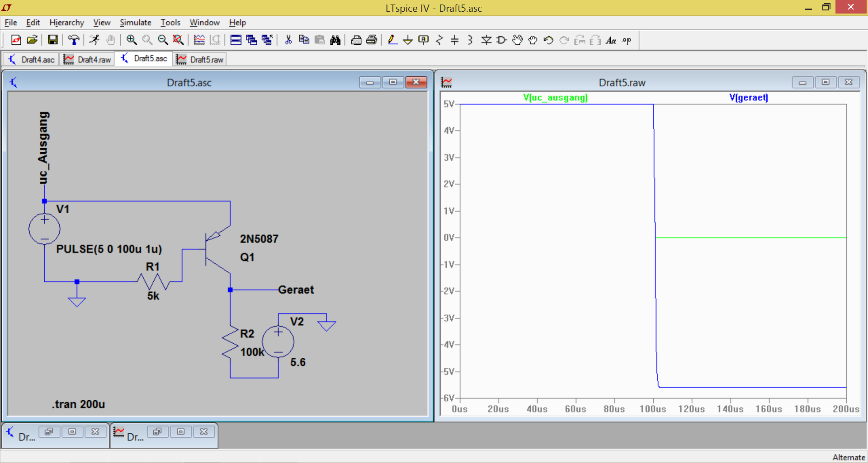Image resolution: width=868 pixels, height=463 pixels.
Task: Click the uc_Ausgang net label
Action: tap(43, 148)
